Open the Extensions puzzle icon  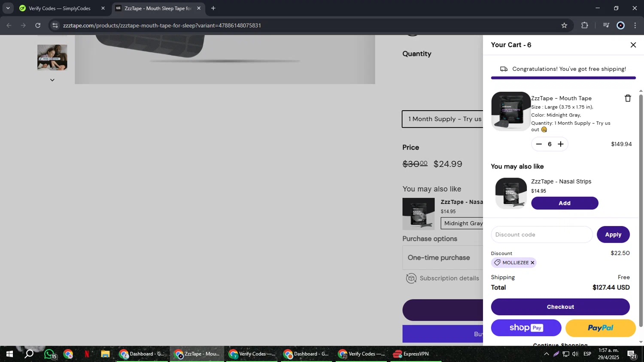584,25
